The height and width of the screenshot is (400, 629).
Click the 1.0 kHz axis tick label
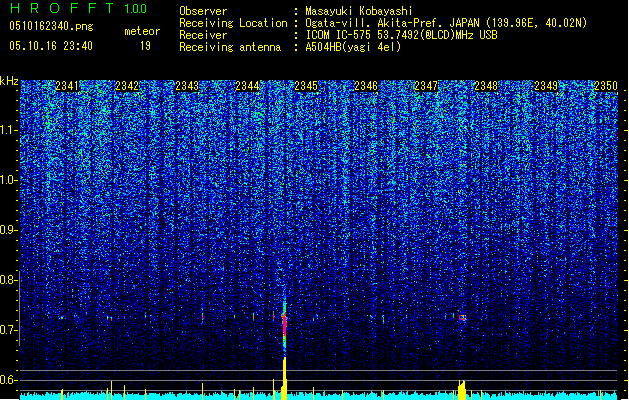(x=9, y=180)
